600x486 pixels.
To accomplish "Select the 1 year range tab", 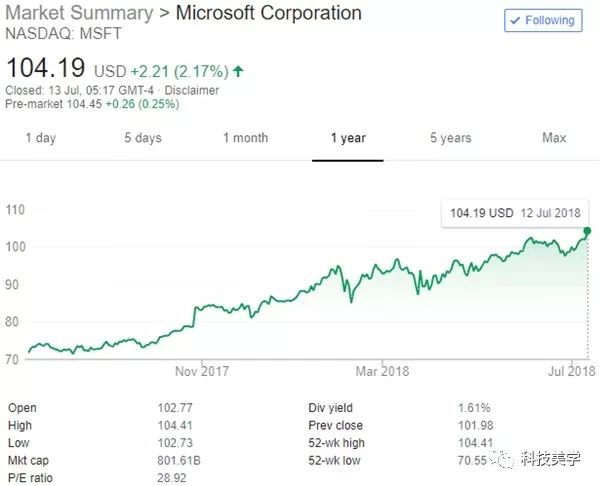I will point(348,138).
